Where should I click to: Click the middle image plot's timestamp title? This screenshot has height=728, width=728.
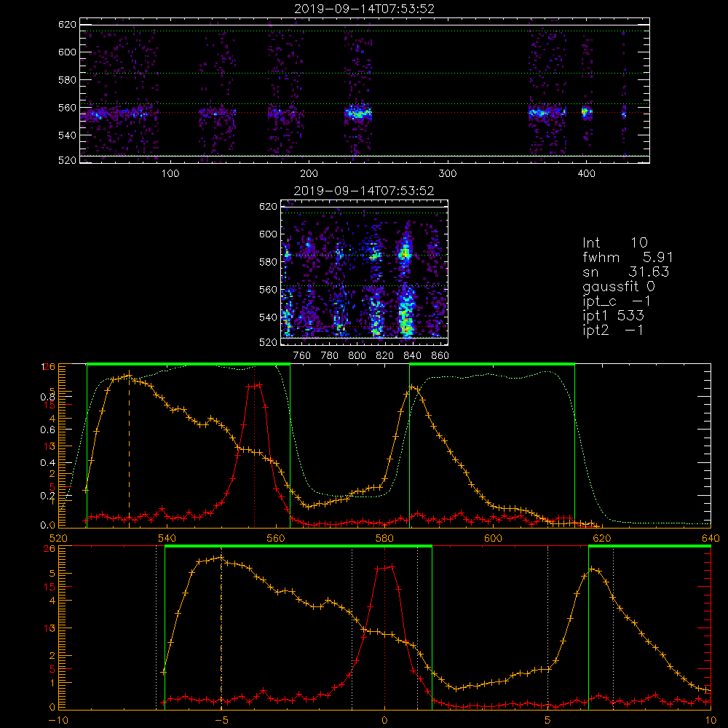coord(364,191)
